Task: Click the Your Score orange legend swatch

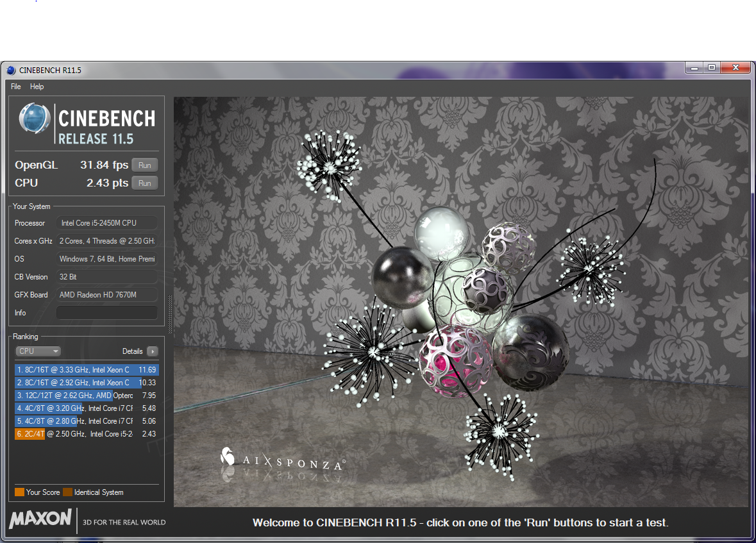Action: pos(19,492)
